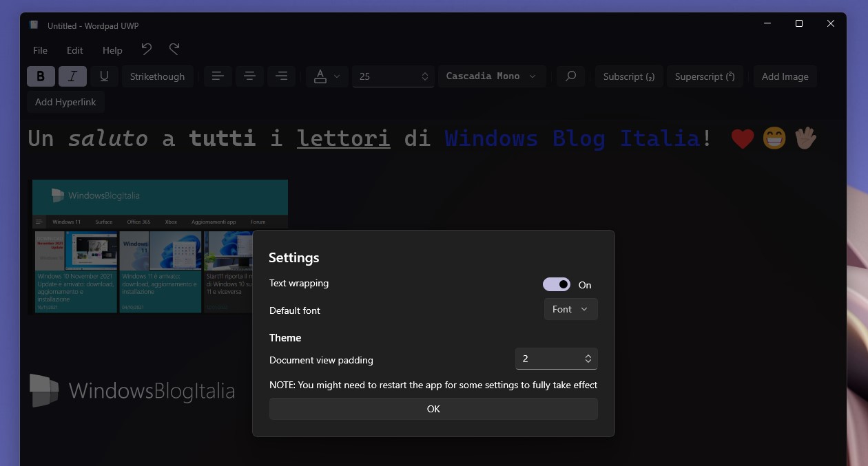Click the bold word 'tutti'
Screen dimensions: 868x466
pyautogui.click(x=223, y=138)
